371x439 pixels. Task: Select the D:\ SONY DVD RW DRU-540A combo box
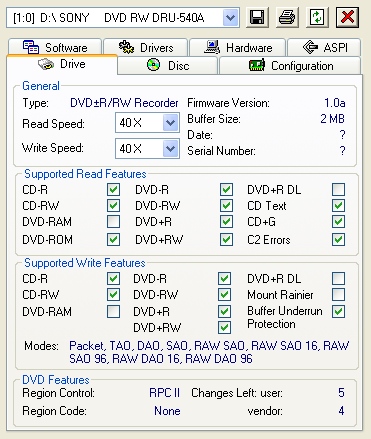(x=123, y=18)
